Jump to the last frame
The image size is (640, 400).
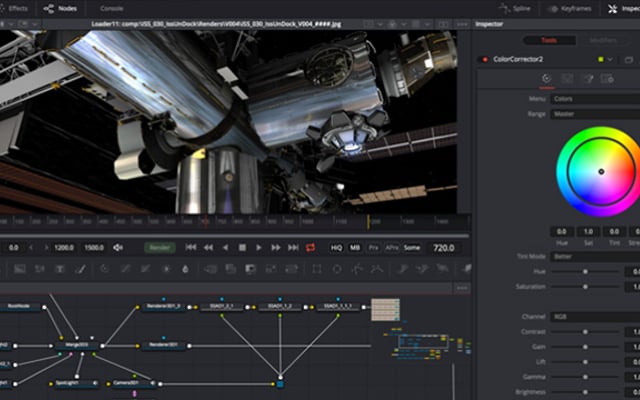point(293,247)
